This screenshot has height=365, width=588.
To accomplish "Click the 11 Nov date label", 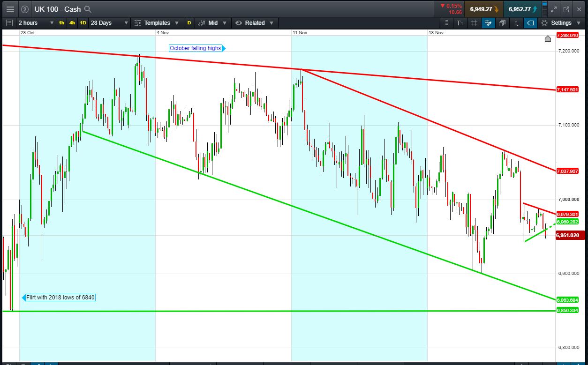I will pyautogui.click(x=300, y=33).
